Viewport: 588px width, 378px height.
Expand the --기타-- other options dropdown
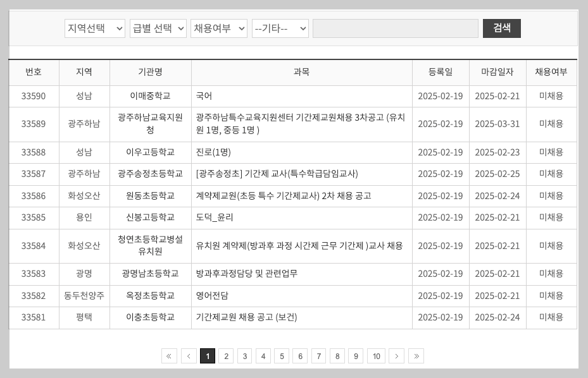280,28
